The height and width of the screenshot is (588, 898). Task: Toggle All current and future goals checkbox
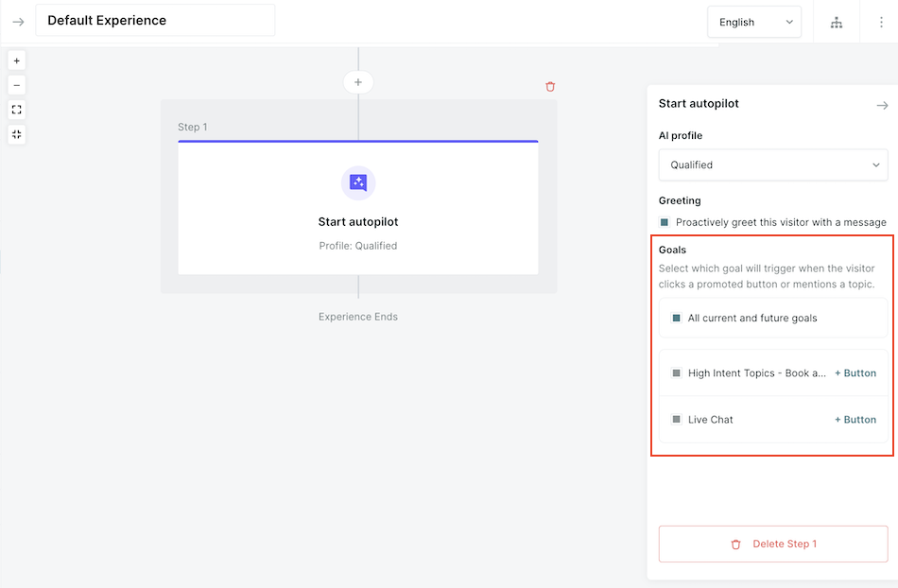[677, 318]
